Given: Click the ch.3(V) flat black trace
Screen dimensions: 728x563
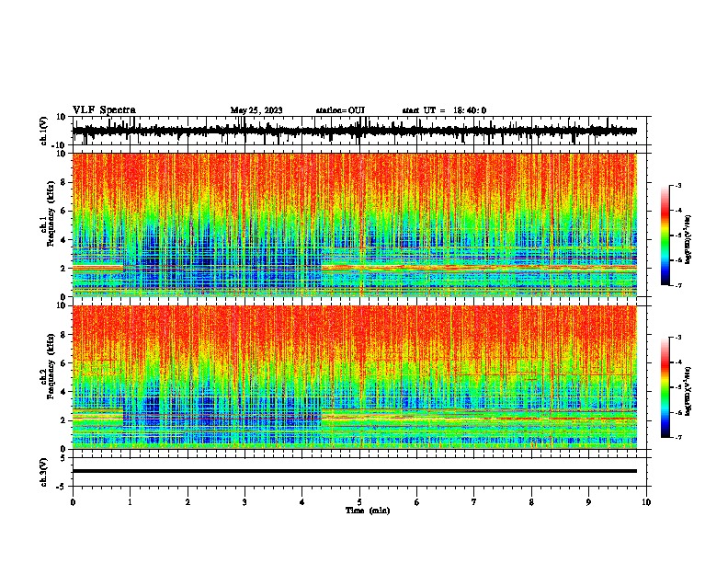Looking at the screenshot, I should click(x=355, y=471).
